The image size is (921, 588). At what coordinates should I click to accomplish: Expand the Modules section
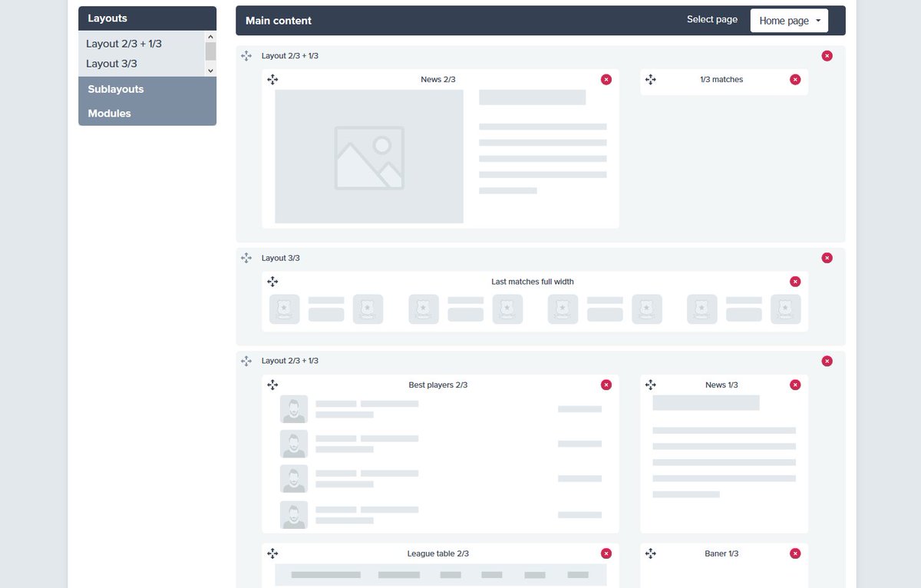147,114
